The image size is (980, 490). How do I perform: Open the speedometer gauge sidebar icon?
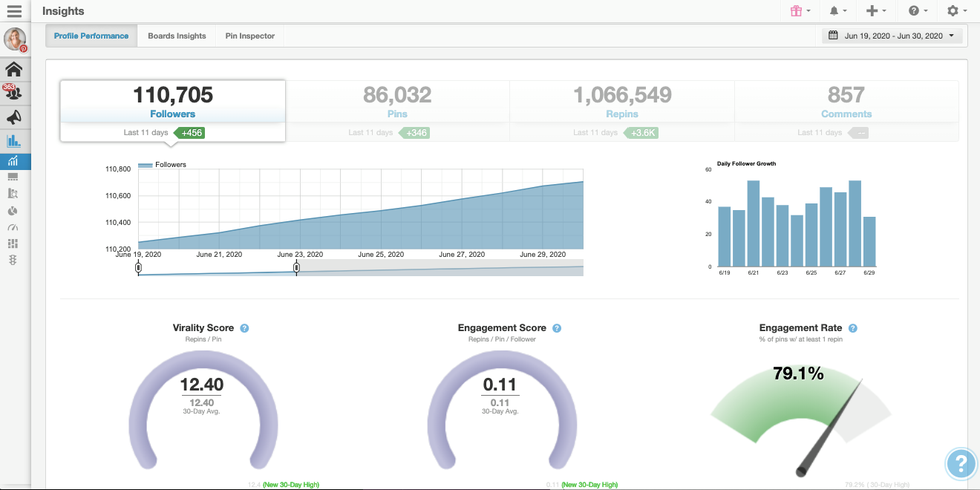(x=13, y=227)
